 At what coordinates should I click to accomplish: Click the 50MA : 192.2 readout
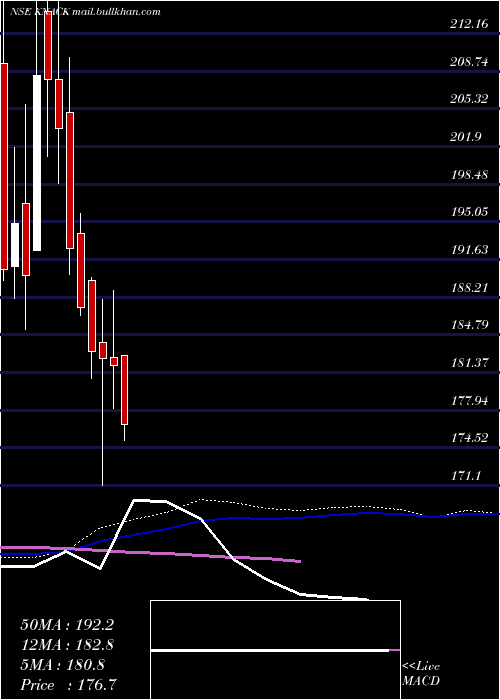[67, 625]
